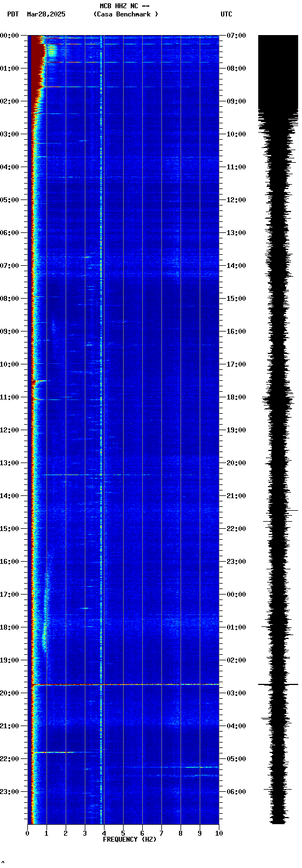Click the UTC '07:00' time label

(236, 36)
